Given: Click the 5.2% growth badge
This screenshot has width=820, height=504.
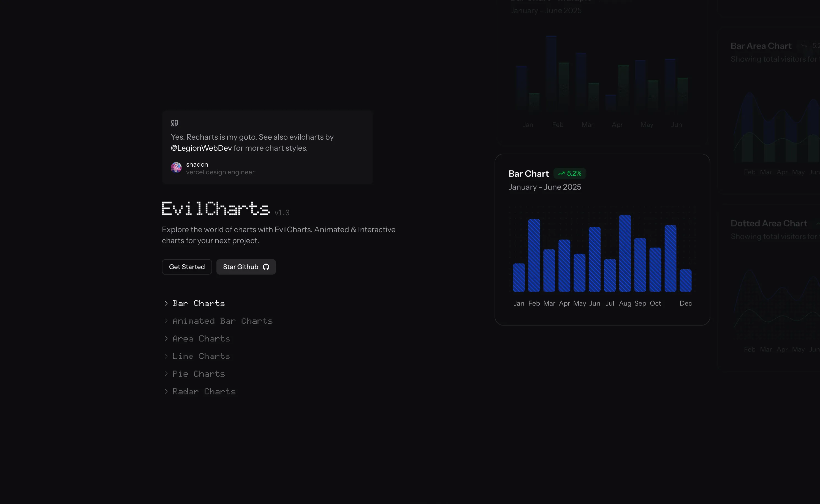Looking at the screenshot, I should pos(570,173).
